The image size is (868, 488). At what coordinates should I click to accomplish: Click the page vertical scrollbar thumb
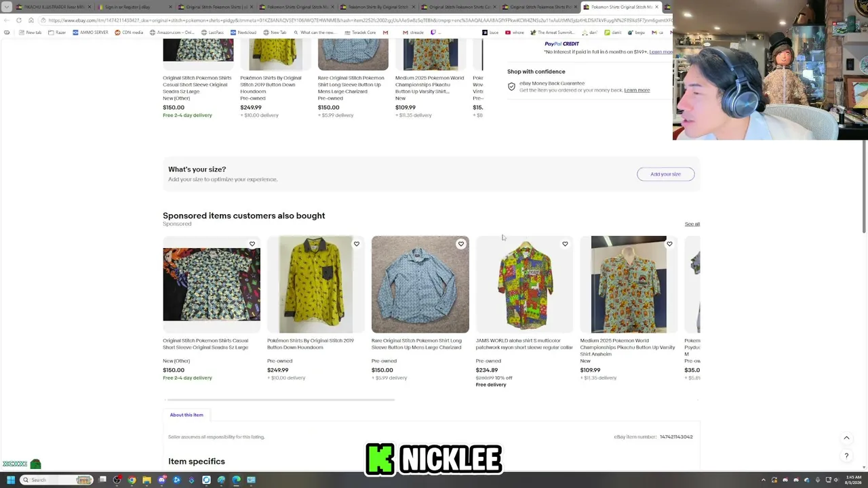[x=864, y=186]
